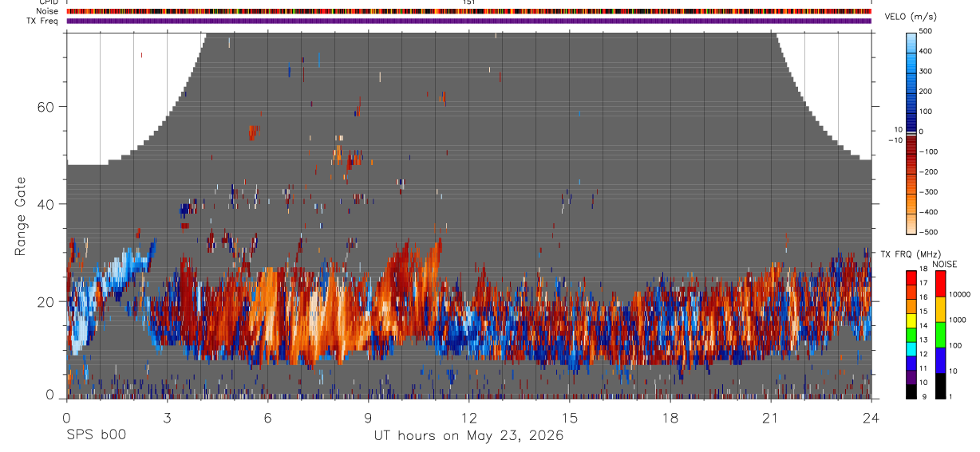Pick the green swatch in NOISE legend
Screen dimensions: 980x452
940,334
